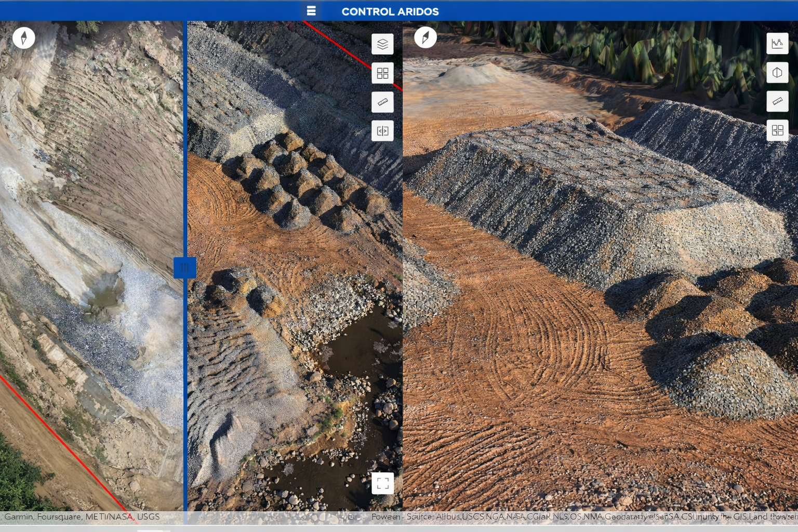This screenshot has height=532, width=798.
Task: Open basemap gallery in 2D map
Action: point(382,73)
